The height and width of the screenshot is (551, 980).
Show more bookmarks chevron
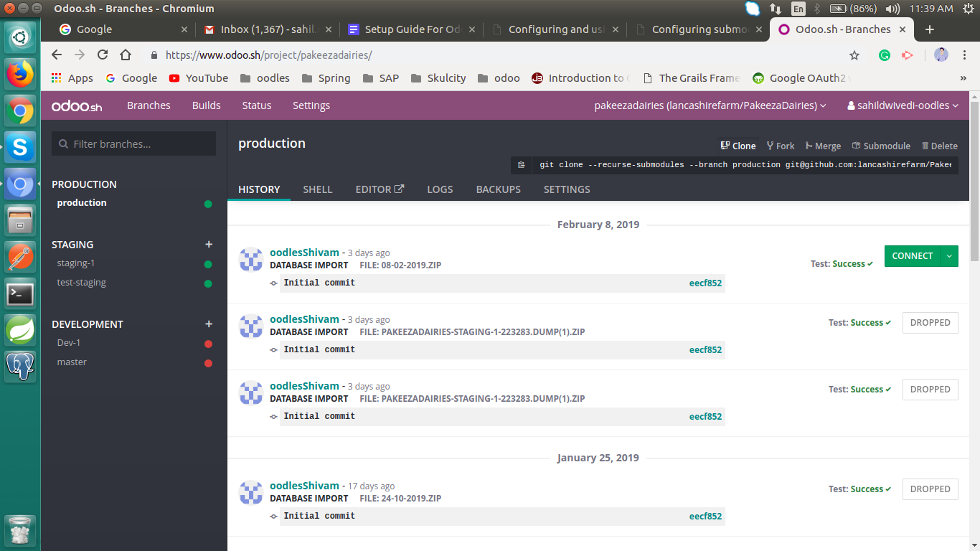963,78
